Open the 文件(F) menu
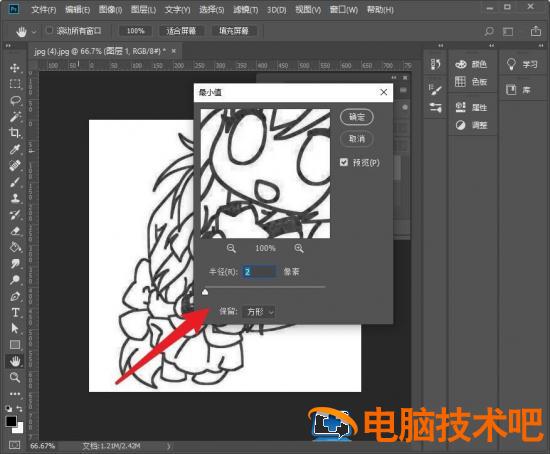Screen dimensions: 550x454 tap(44, 10)
